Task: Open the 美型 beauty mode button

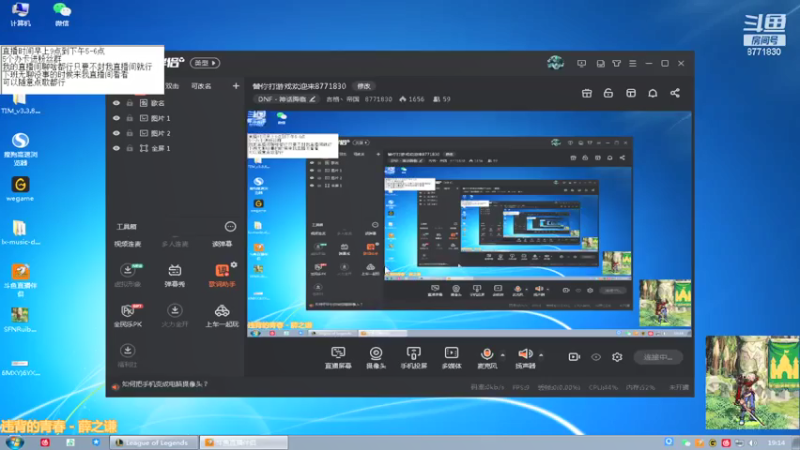Action: click(x=205, y=63)
